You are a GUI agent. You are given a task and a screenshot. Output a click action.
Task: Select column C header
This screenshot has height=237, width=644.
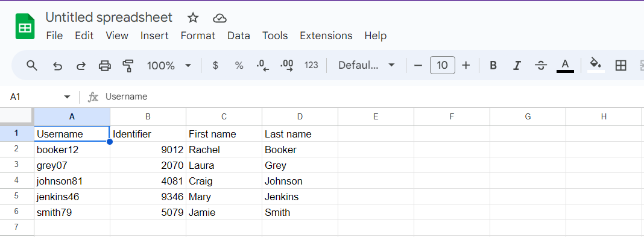pyautogui.click(x=224, y=116)
